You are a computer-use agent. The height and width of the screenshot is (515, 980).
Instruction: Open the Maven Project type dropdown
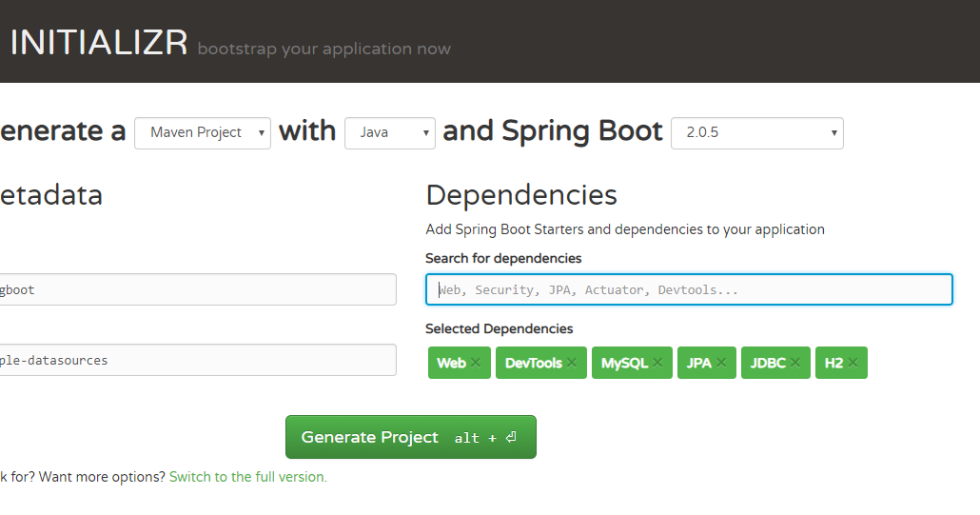pyautogui.click(x=203, y=132)
